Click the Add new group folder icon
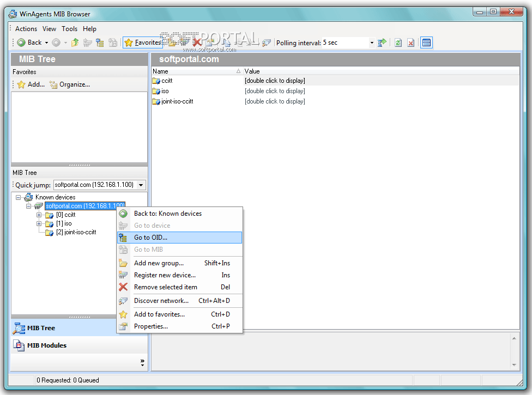The height and width of the screenshot is (395, 532). (123, 263)
